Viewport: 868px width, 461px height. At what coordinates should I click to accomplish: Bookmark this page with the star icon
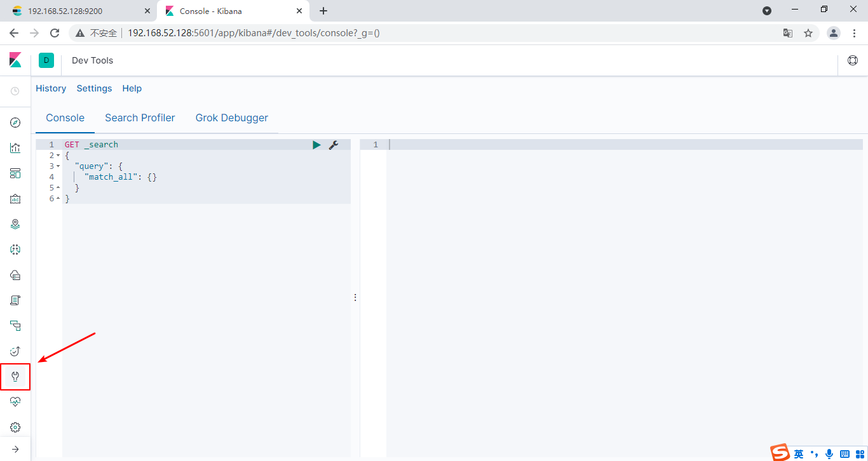coord(808,33)
